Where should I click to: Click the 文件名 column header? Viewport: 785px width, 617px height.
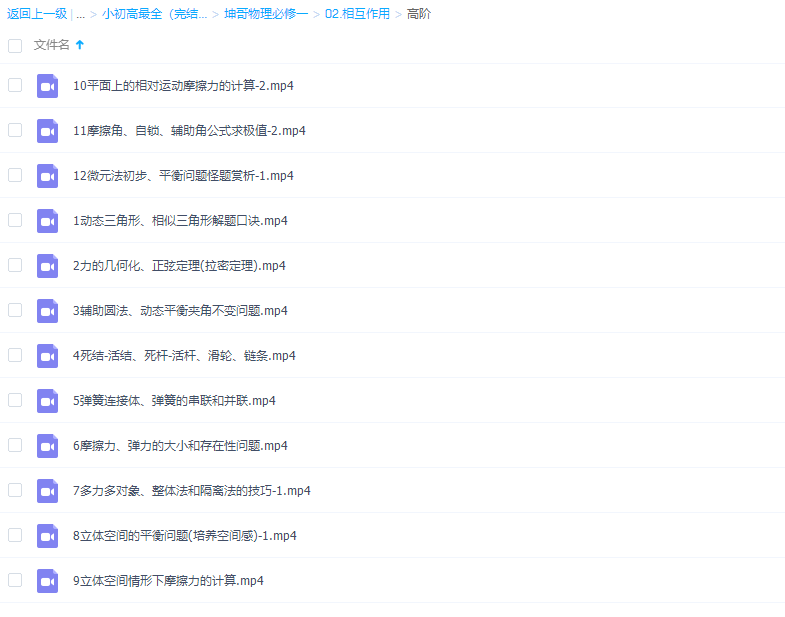click(x=51, y=45)
